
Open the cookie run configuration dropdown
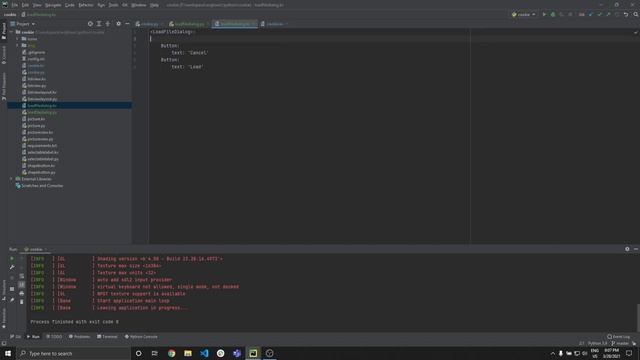click(x=524, y=14)
